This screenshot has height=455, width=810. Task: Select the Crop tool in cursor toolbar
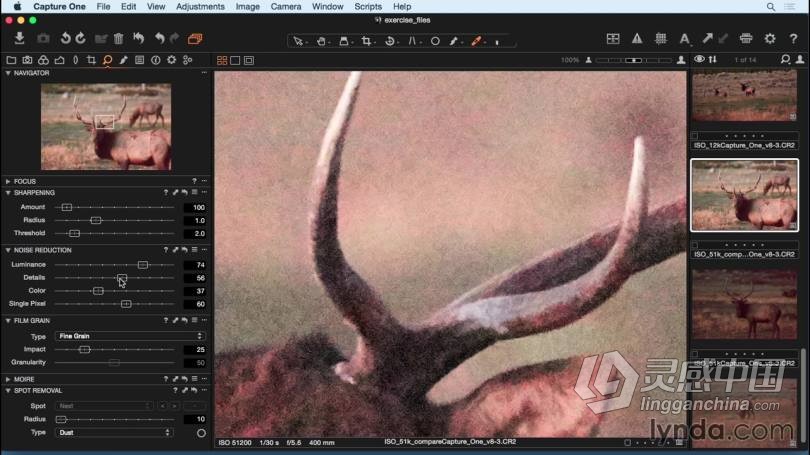pyautogui.click(x=366, y=41)
